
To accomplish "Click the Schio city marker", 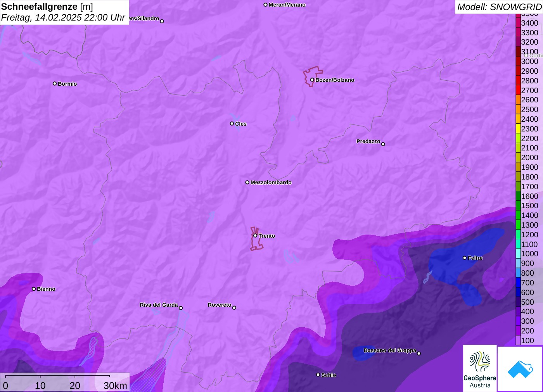I will pos(318,375).
